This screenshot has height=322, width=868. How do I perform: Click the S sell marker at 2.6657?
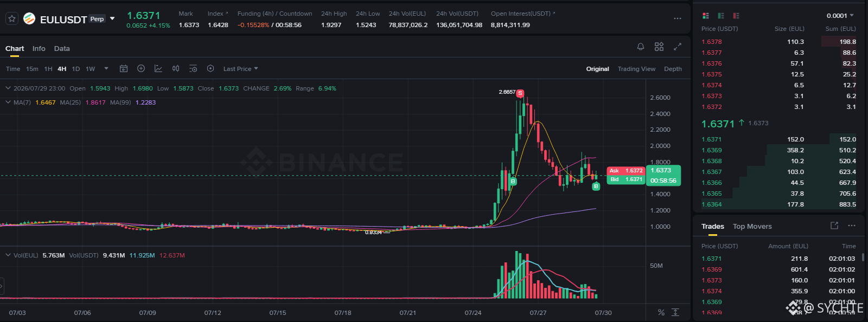[520, 93]
